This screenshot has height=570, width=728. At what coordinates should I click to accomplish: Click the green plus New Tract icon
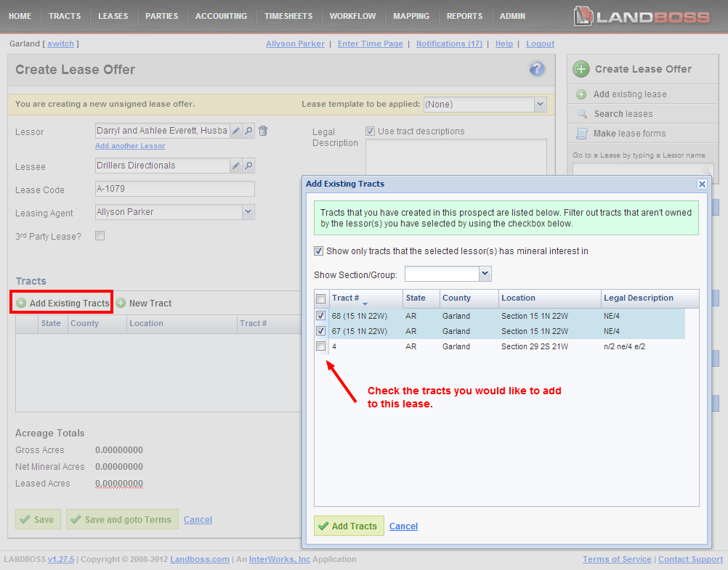(x=121, y=304)
